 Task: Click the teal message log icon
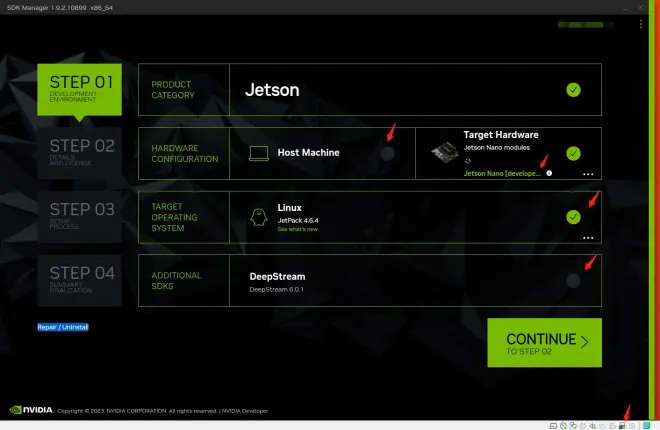tap(647, 426)
